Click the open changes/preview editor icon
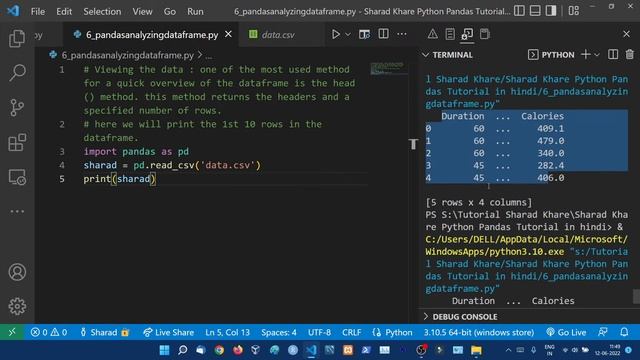Image resolution: width=640 pixels, height=360 pixels. (364, 34)
